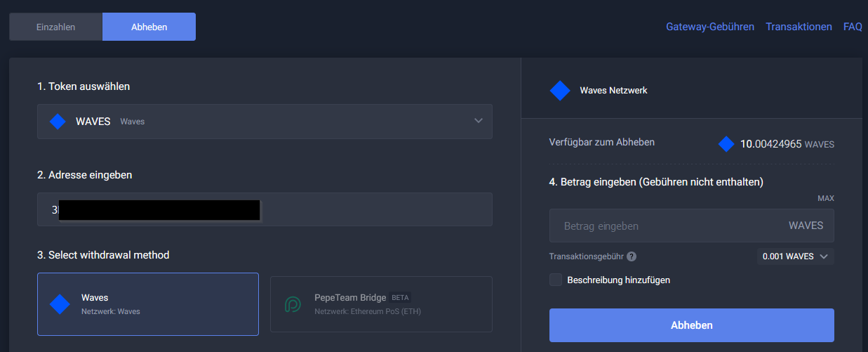This screenshot has height=352, width=868.
Task: Click the PepeTeam Bridge logo icon
Action: (293, 304)
